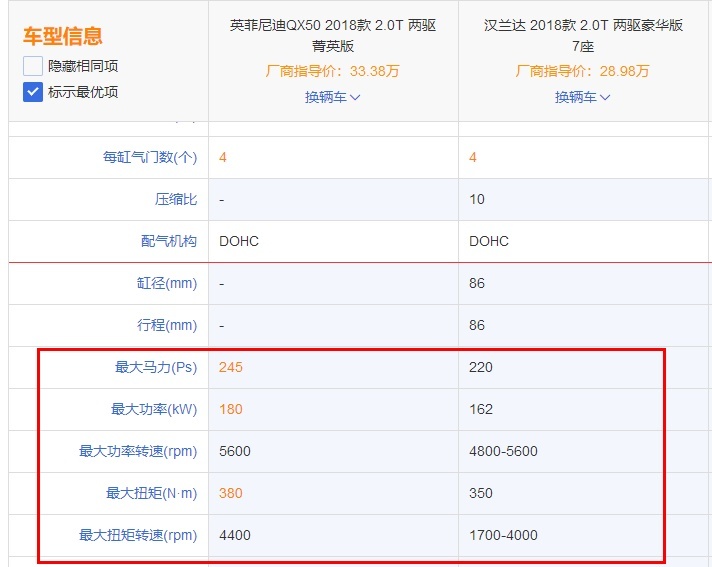Screen dimensions: 712x567
Task: Open 换辆车 dropdown under 英菲尼迪QX50
Action: (x=332, y=97)
